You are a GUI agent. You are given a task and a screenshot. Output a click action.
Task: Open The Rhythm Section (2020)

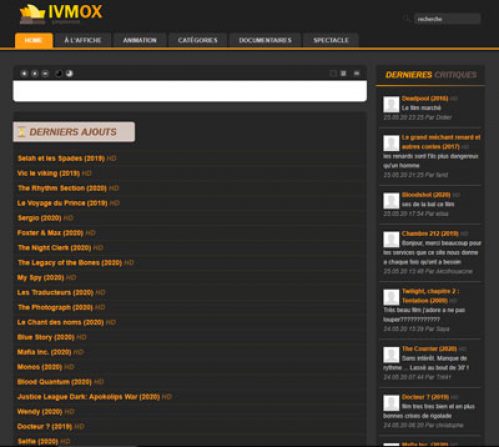62,188
